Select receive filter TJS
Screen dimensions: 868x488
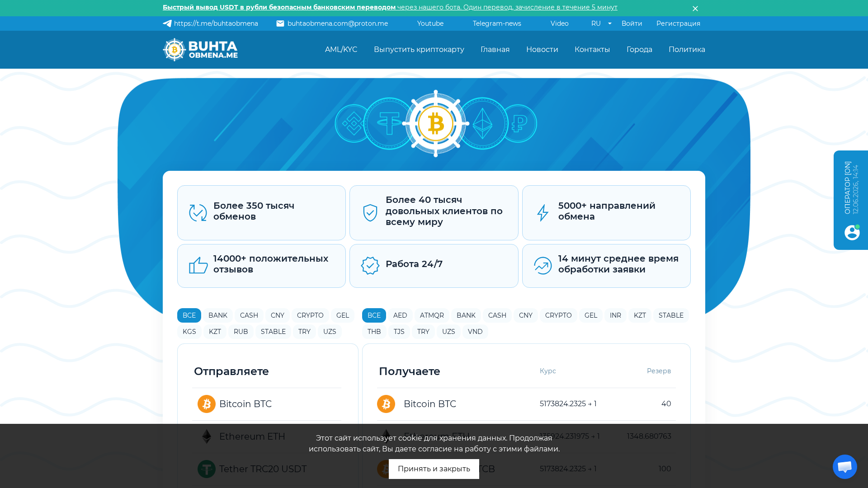(x=399, y=332)
